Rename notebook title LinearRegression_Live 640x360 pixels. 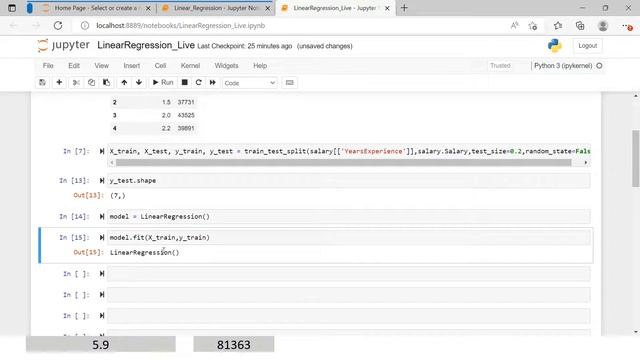pos(146,45)
